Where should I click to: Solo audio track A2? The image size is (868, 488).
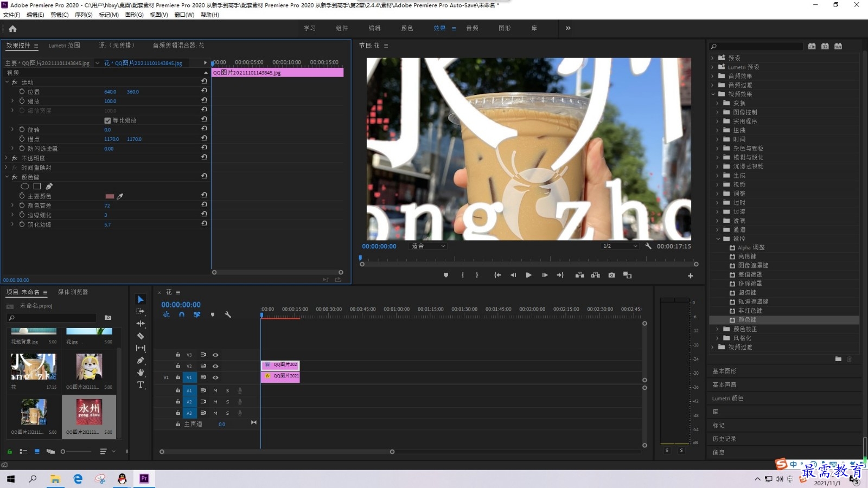click(227, 402)
